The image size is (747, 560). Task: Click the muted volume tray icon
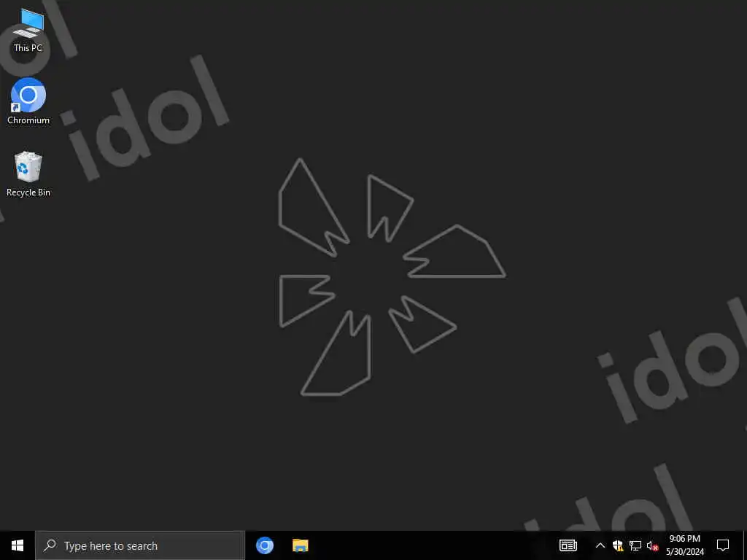652,545
